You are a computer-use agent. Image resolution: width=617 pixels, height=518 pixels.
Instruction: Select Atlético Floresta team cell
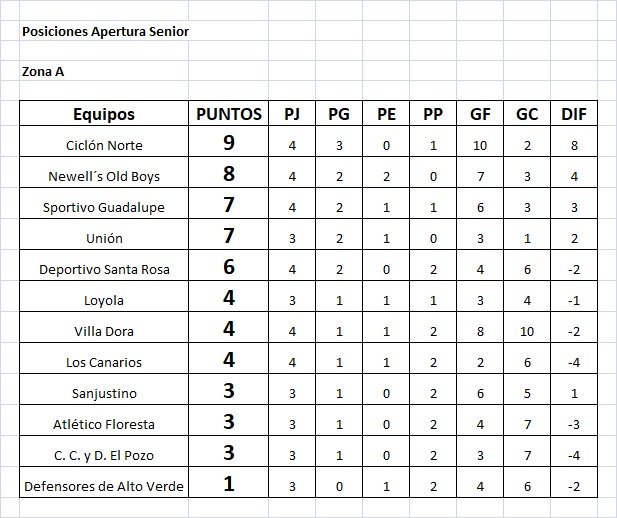pos(104,420)
